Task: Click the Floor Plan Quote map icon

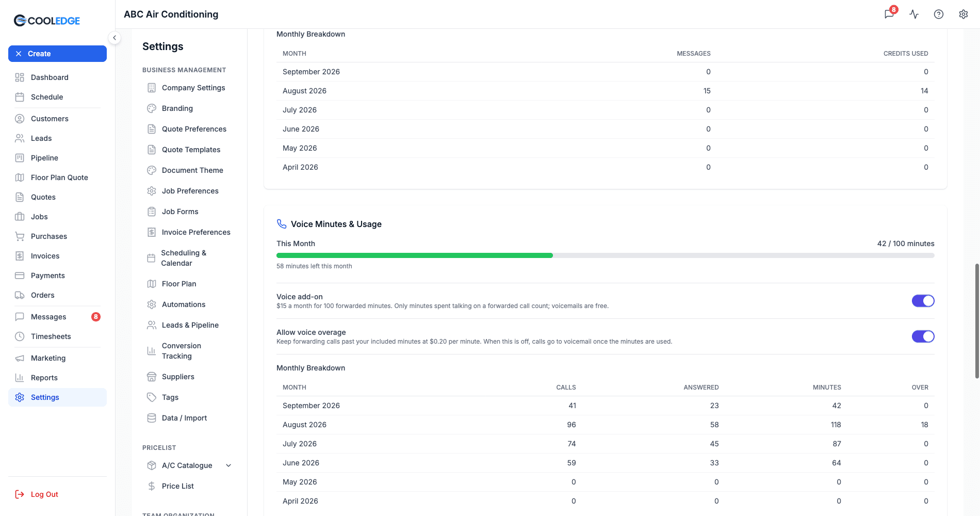Action: 20,178
